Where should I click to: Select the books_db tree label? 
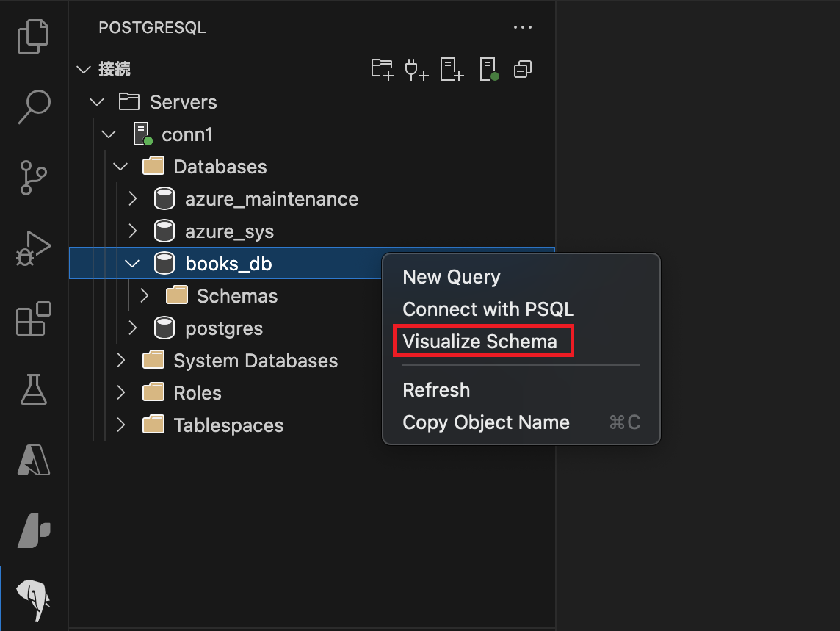pos(229,264)
